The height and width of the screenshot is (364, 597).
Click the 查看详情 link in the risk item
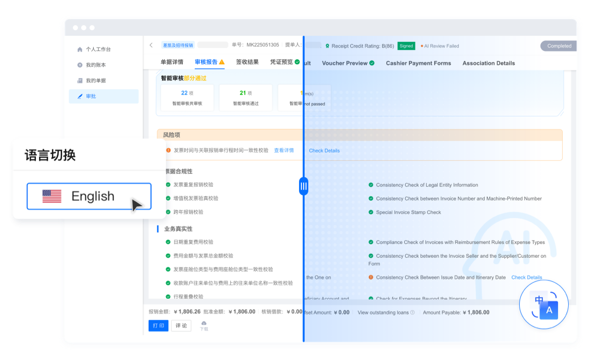tap(284, 150)
